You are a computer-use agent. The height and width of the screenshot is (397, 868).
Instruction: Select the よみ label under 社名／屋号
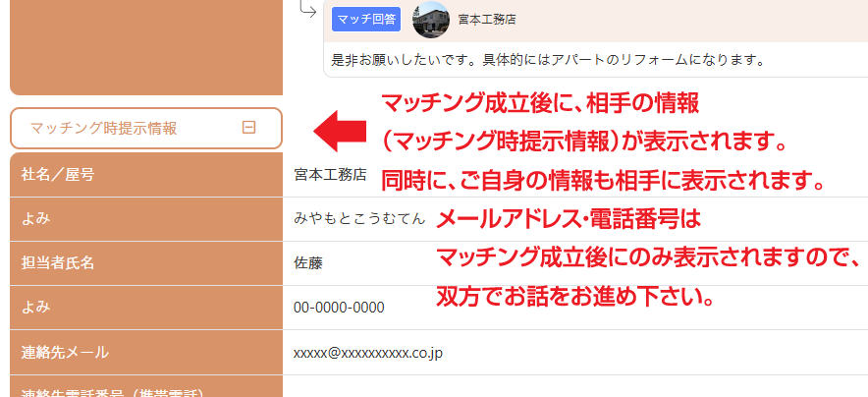tap(35, 219)
